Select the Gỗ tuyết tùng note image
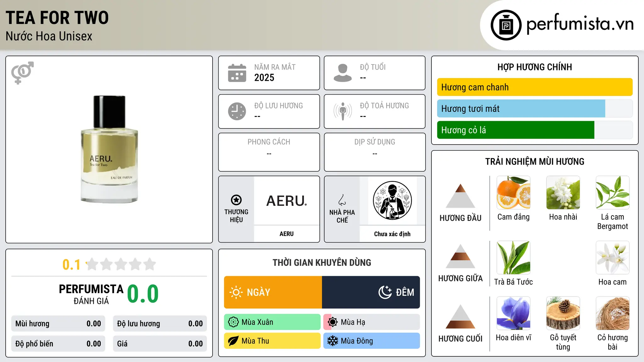644x362 pixels. [x=563, y=313]
